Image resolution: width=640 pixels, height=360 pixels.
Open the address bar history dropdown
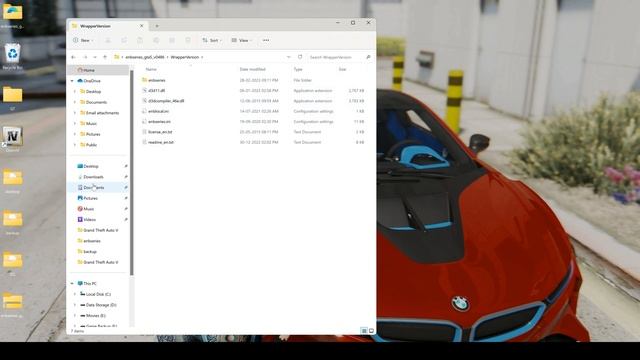pos(289,57)
